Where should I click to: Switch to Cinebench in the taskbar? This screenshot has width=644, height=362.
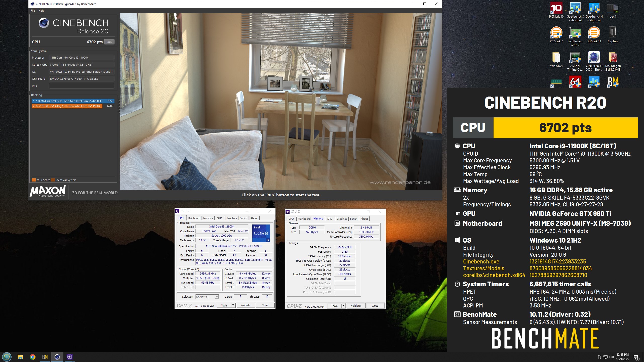tap(57, 357)
